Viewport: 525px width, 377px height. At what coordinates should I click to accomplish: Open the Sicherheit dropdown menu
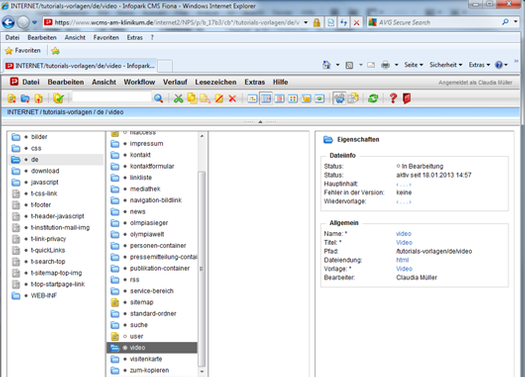click(446, 65)
